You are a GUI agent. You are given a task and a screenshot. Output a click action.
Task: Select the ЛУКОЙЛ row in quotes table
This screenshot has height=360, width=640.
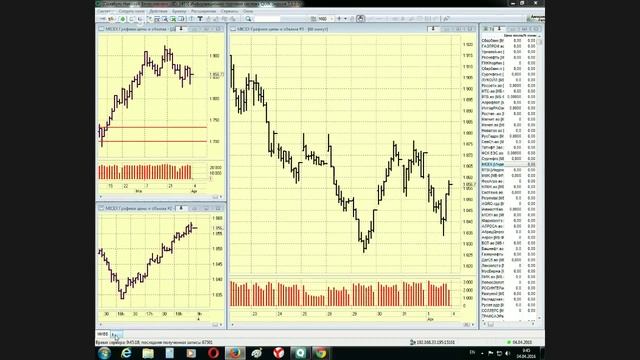[x=509, y=80]
